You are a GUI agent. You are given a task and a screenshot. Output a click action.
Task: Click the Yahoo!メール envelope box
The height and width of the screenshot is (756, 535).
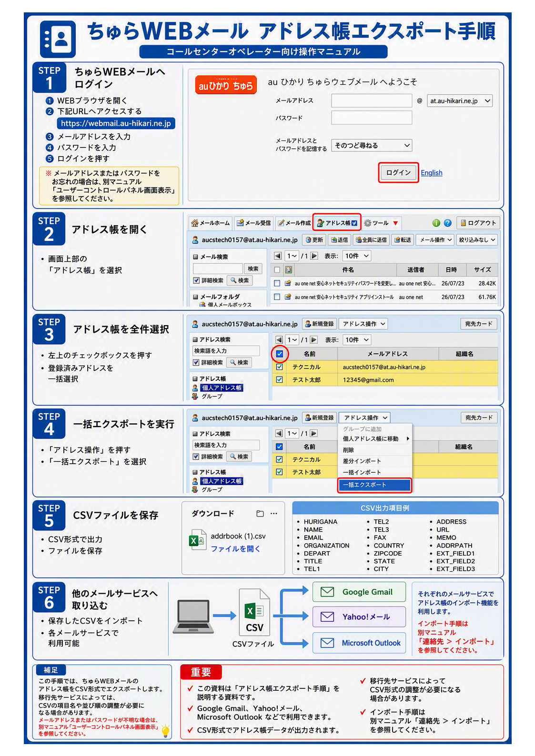pos(359,617)
